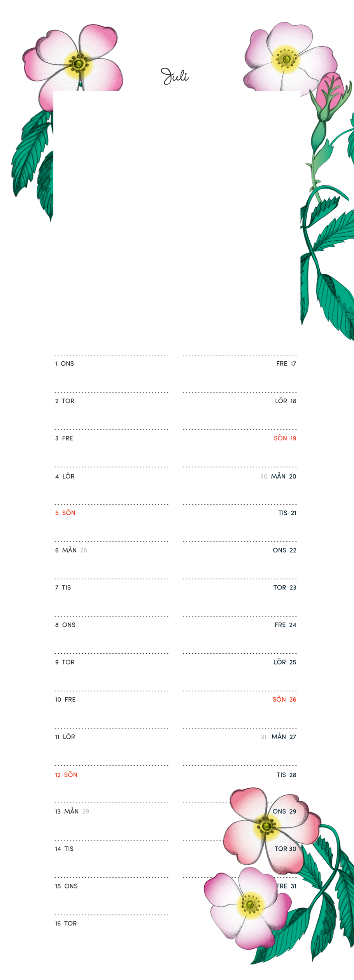This screenshot has height=980, width=354.
Task: Click the red SÖN 26 date
Action: tap(284, 699)
